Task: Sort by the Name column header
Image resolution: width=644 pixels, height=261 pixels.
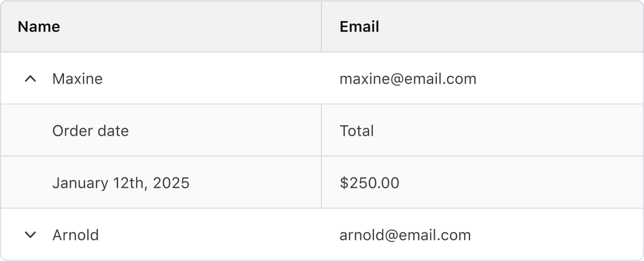Action: click(39, 27)
